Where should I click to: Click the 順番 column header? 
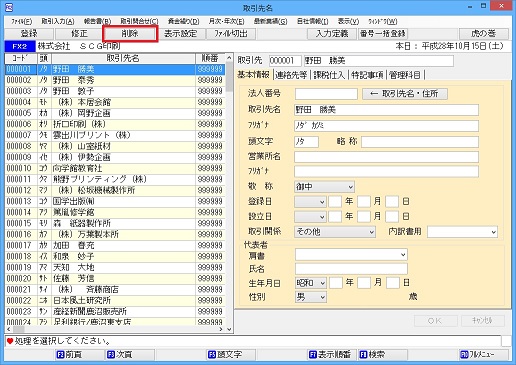click(x=210, y=58)
